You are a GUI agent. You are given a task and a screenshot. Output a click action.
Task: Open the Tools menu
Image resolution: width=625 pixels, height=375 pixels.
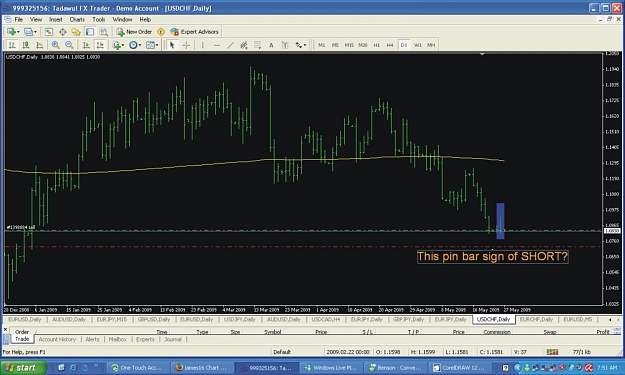pos(98,20)
